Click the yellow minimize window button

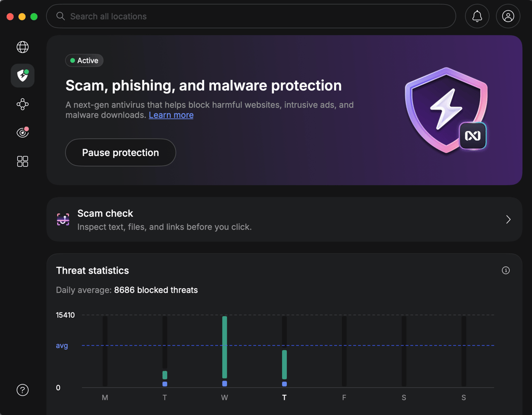pos(22,17)
